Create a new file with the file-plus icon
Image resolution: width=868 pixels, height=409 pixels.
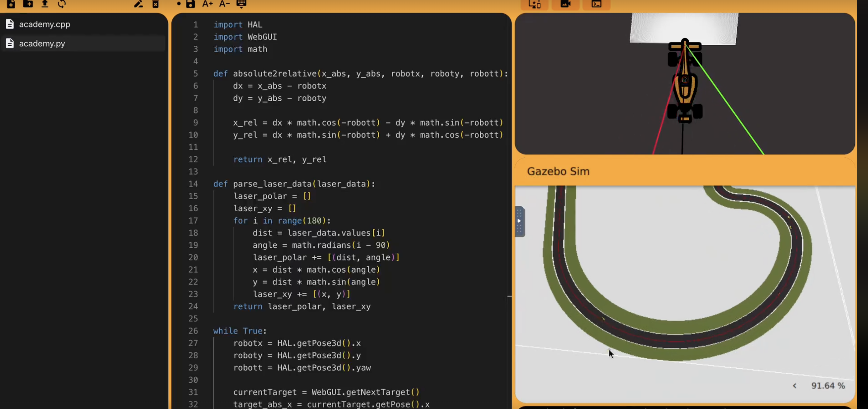(x=11, y=4)
